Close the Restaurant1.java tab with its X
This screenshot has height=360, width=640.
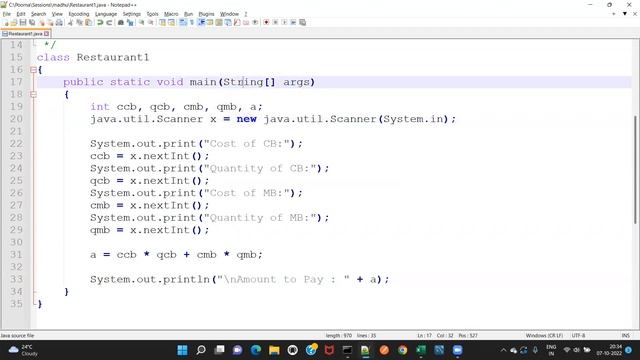point(47,33)
